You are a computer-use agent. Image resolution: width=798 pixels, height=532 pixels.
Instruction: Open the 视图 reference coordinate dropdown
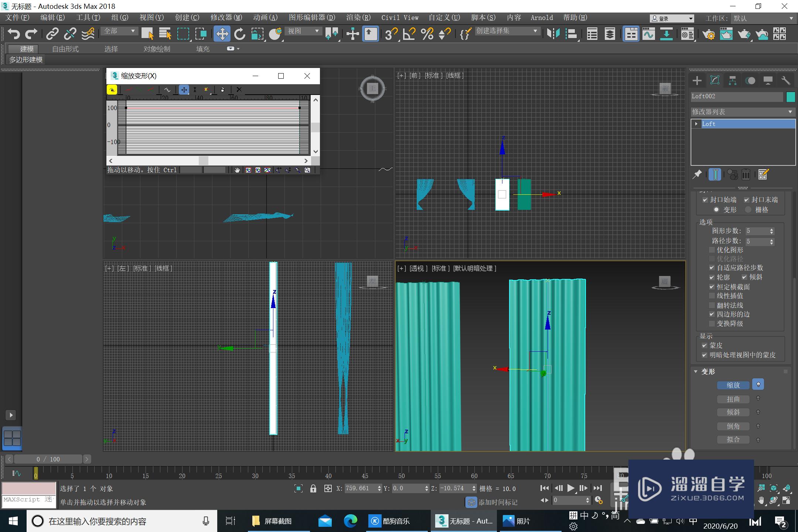pyautogui.click(x=303, y=31)
